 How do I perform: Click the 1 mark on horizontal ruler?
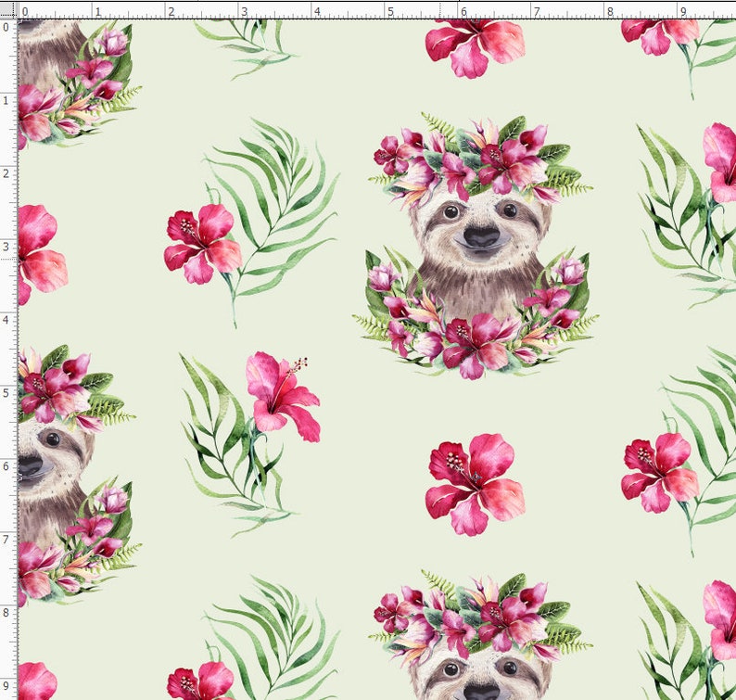[x=98, y=11]
